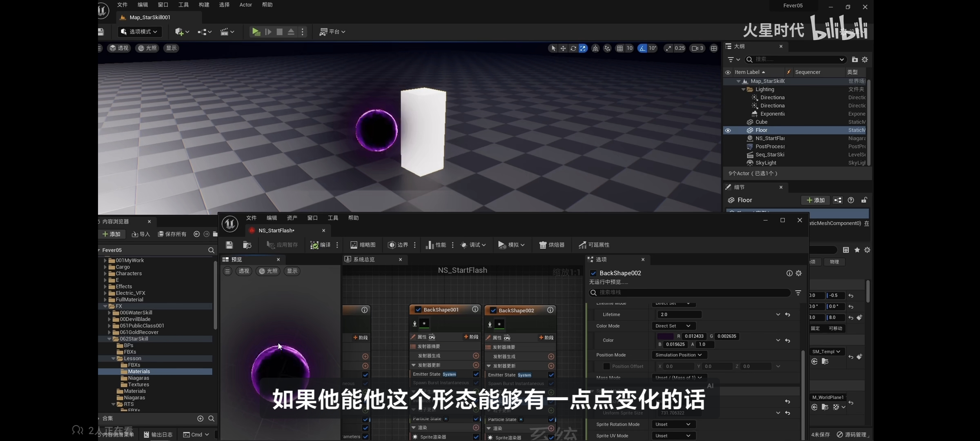The width and height of the screenshot is (980, 441).
Task: Click the green Play button in toolbar
Action: pos(256,31)
